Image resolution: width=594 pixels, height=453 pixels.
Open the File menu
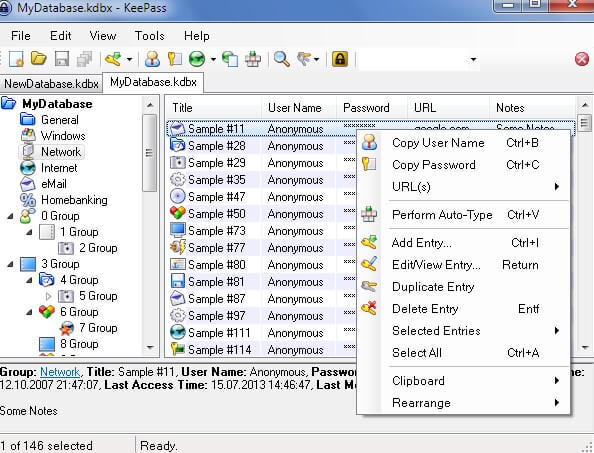21,36
